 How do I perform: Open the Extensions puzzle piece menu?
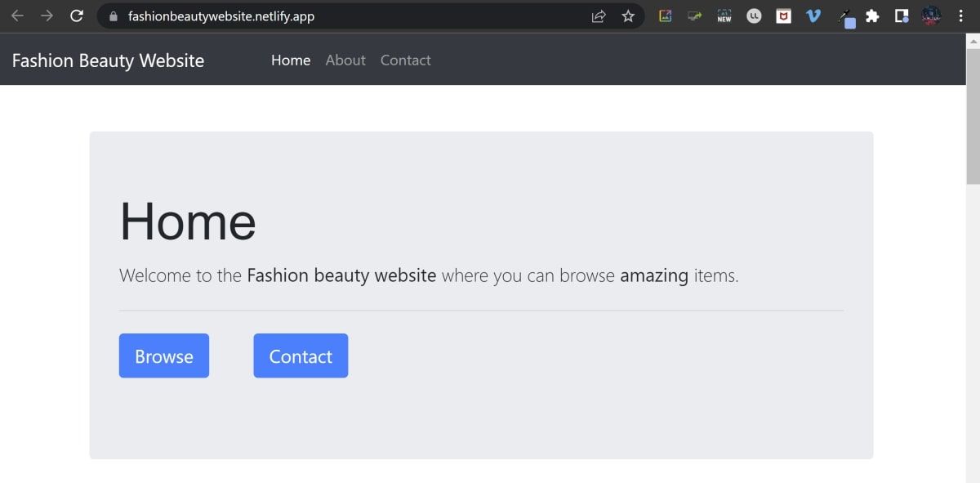(x=872, y=16)
